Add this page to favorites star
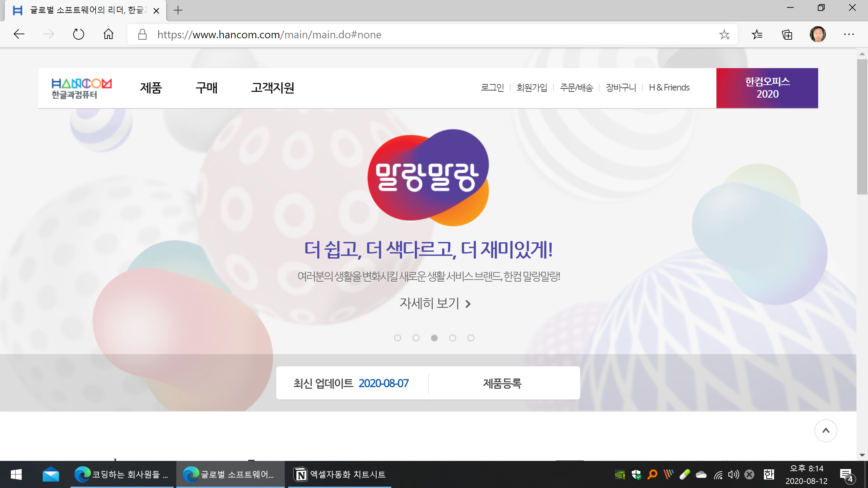The image size is (868, 488). (724, 34)
